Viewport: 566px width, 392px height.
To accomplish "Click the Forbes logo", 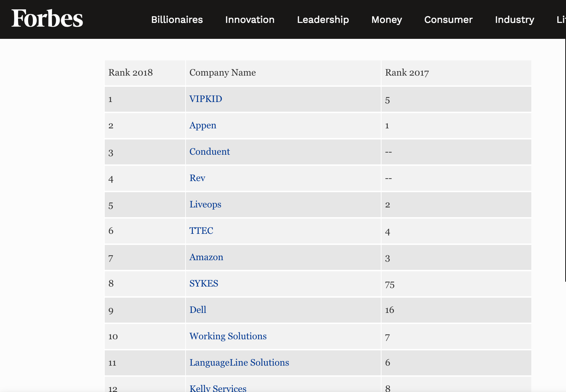I will pos(47,18).
